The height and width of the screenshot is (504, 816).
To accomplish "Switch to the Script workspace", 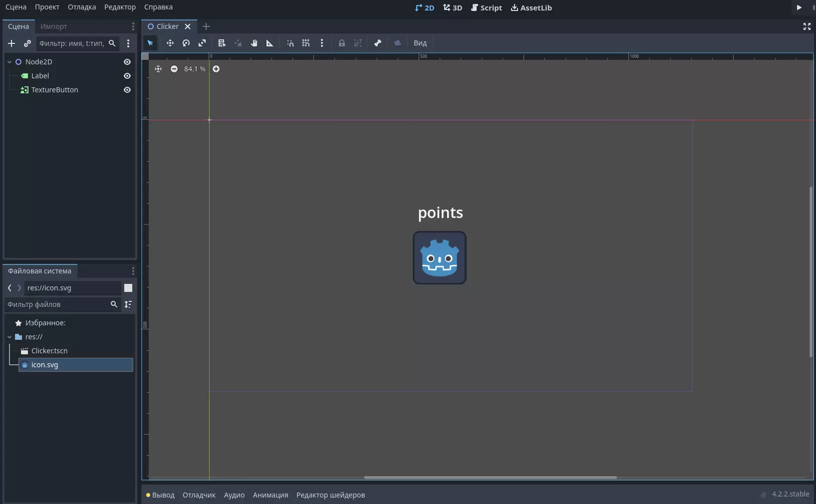I will tap(487, 7).
